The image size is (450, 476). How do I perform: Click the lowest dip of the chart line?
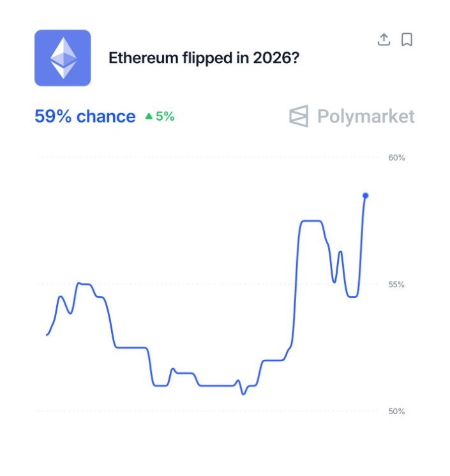244,394
